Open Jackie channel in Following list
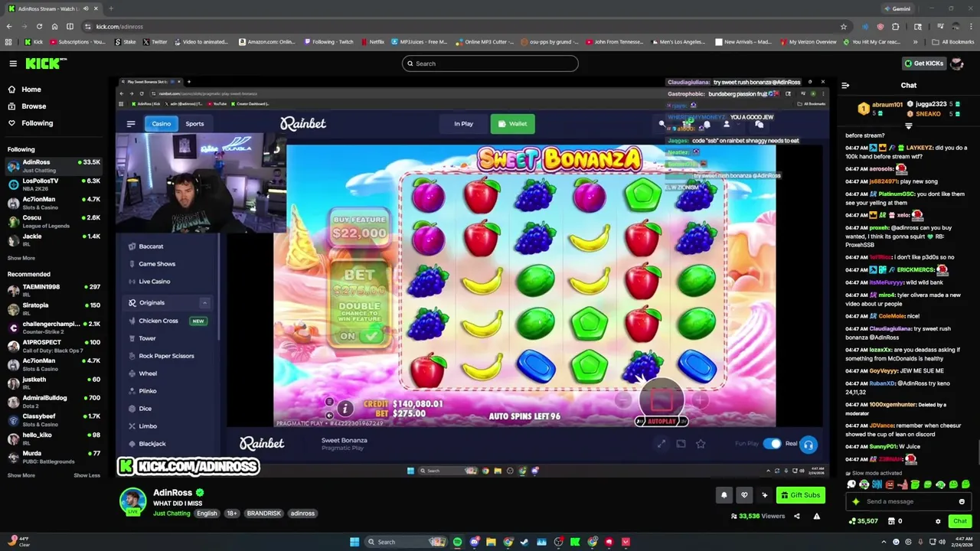The height and width of the screenshot is (551, 980). click(x=54, y=240)
